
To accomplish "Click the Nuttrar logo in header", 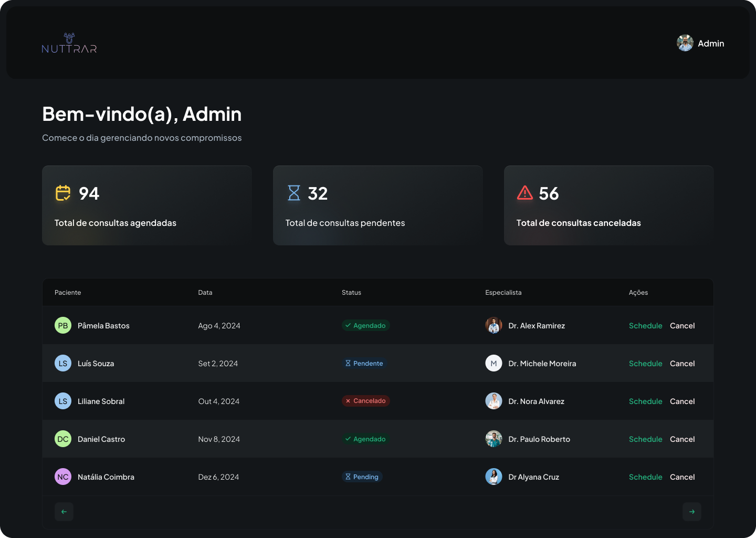I will click(69, 44).
